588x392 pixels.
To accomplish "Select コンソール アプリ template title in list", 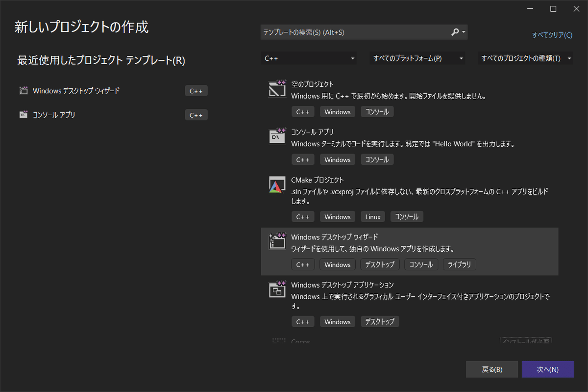I will click(312, 132).
